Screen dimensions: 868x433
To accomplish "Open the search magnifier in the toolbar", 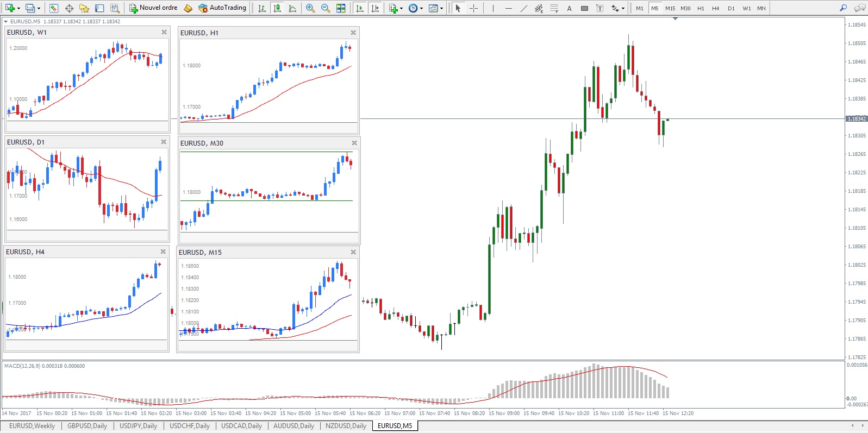I will pos(843,8).
